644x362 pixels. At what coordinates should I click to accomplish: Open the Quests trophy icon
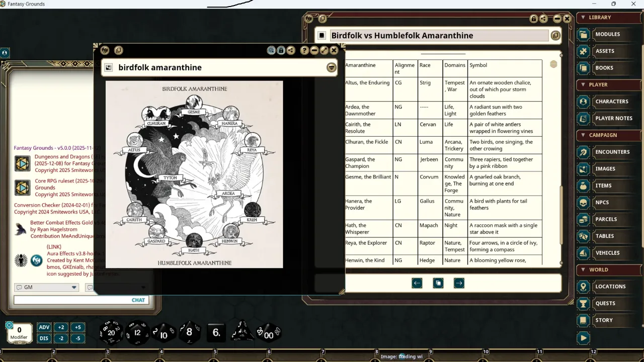(x=583, y=303)
